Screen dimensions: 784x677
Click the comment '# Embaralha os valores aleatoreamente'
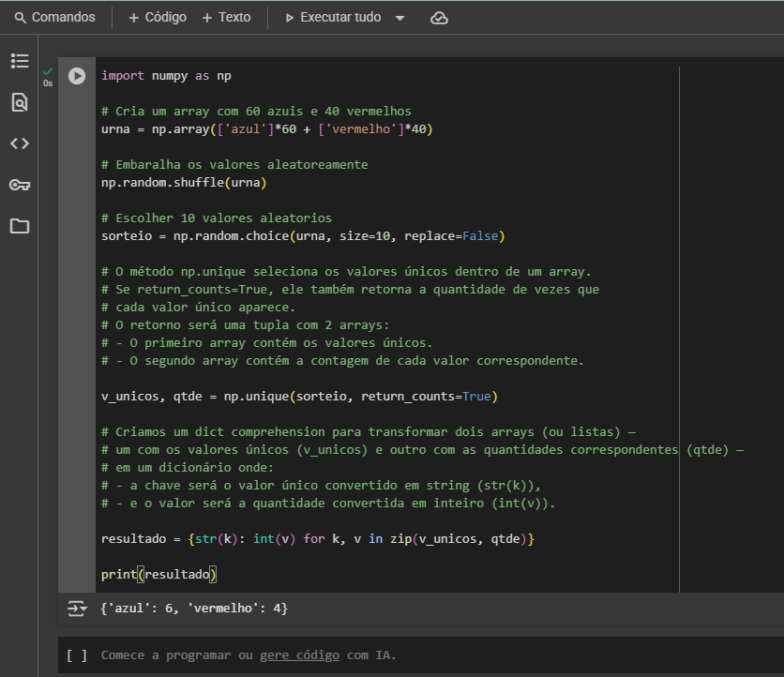[x=234, y=164]
